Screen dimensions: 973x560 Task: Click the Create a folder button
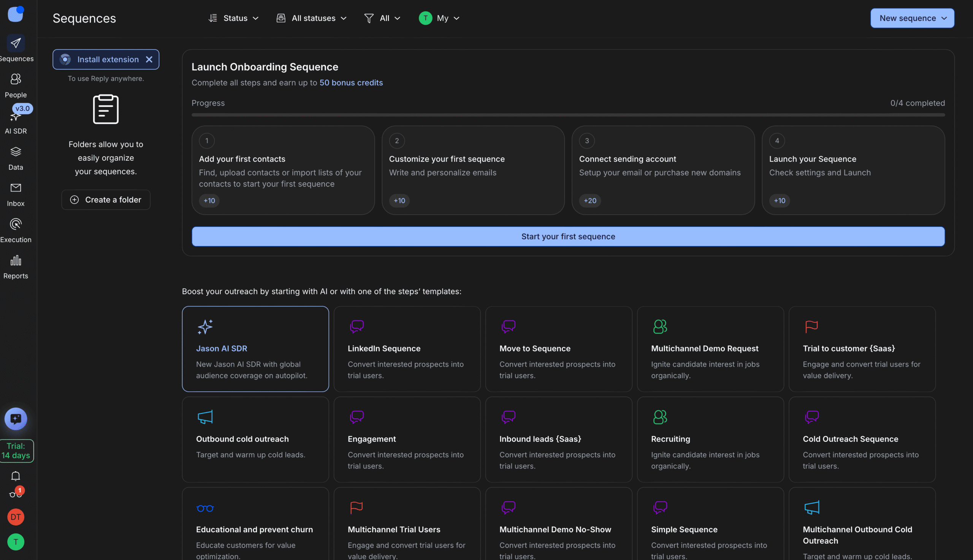(x=106, y=199)
